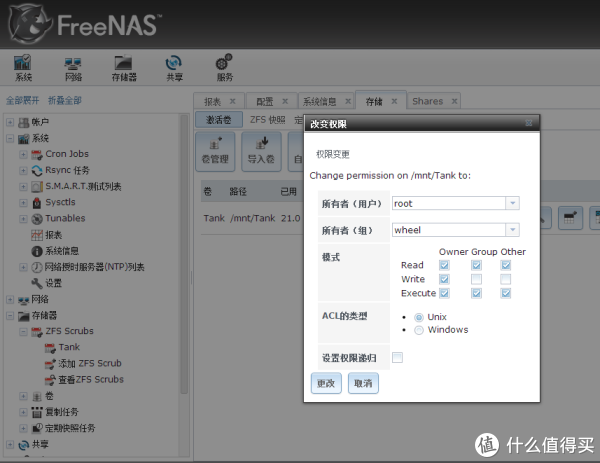This screenshot has height=463, width=600.
Task: Click the 共享 sharing toolbar icon
Action: tap(174, 66)
